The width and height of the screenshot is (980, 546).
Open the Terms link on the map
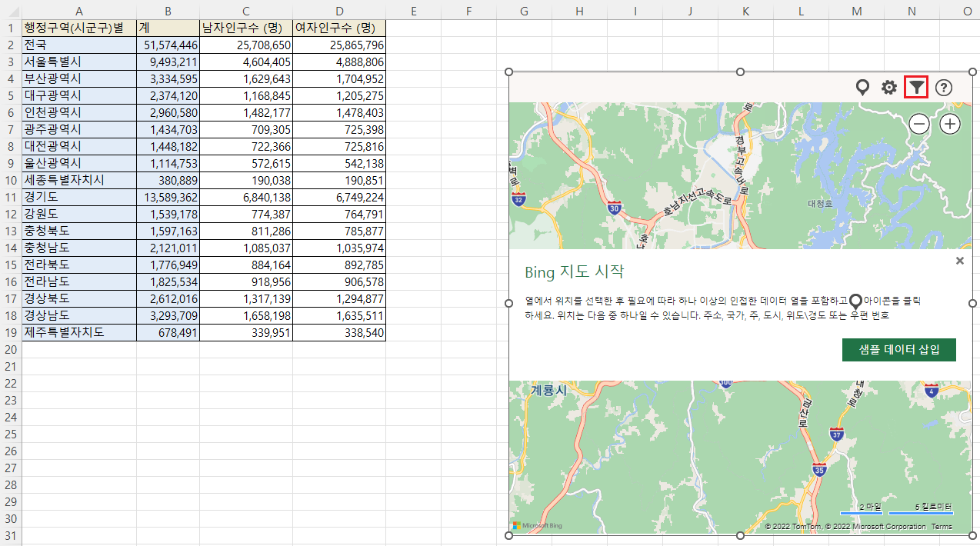942,527
